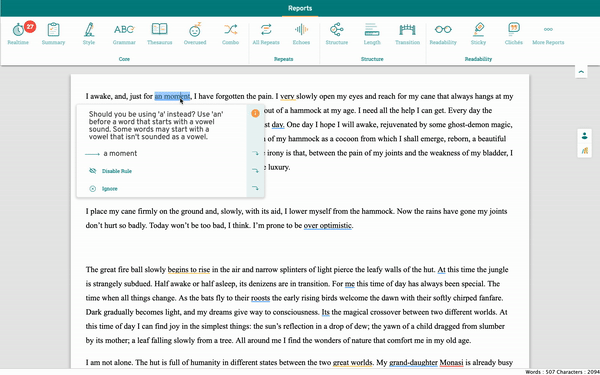
Task: Click underlined phrase 'over optimistic'
Action: tap(328, 225)
